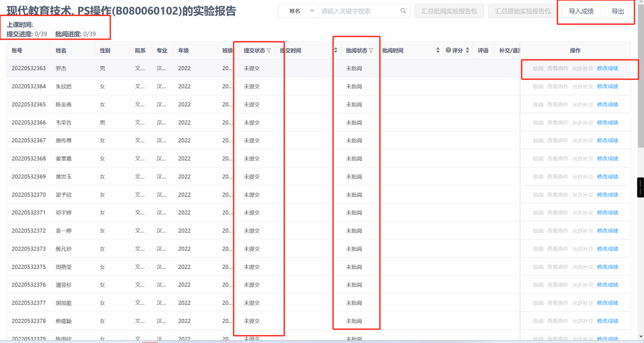Screen dimensions: 644x343
Task: Click 修改成绩 for student 袁一婷
Action: click(x=607, y=231)
